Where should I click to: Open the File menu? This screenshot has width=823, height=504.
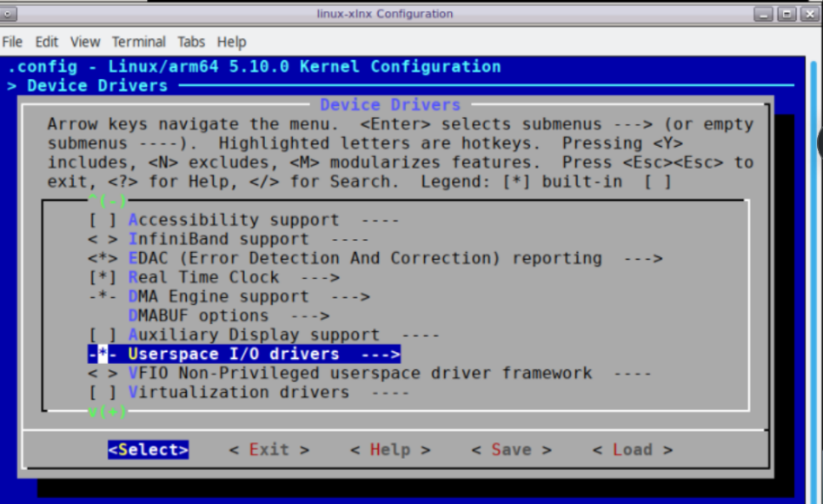(x=13, y=41)
